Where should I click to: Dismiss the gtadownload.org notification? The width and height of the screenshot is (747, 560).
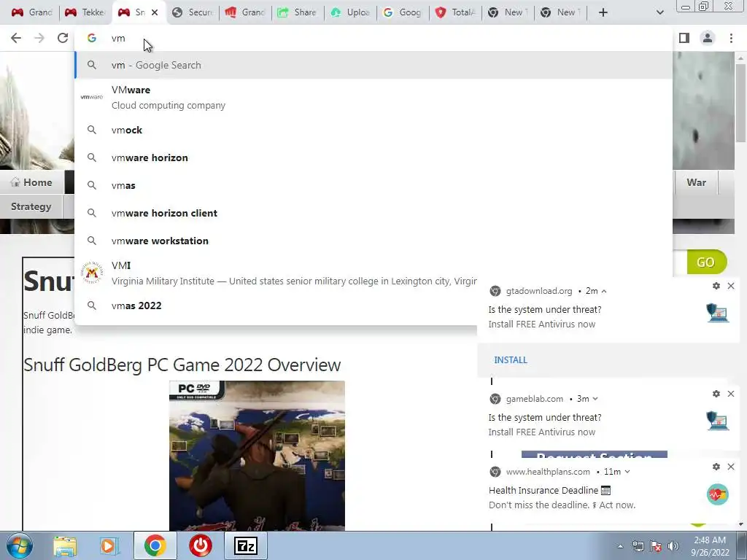tap(731, 286)
